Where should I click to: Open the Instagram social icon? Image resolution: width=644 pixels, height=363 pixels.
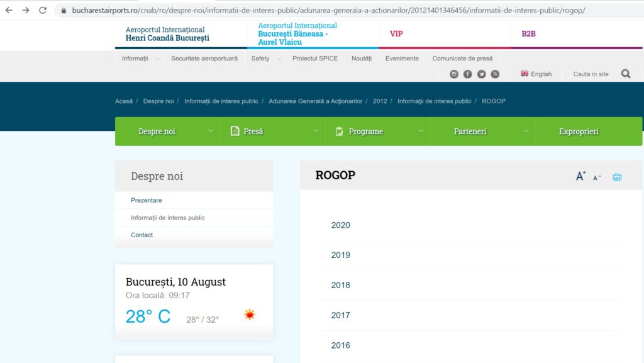tap(454, 74)
